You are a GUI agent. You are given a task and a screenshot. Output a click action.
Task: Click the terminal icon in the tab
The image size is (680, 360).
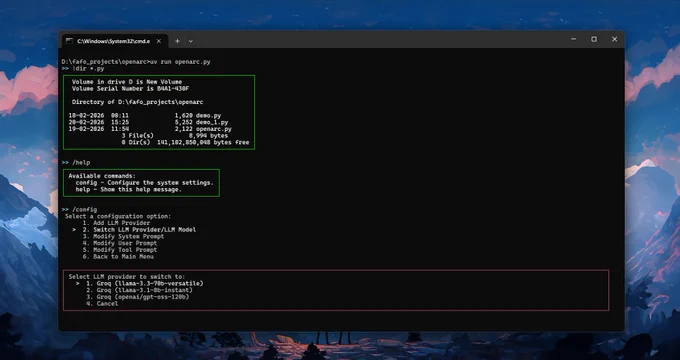[x=69, y=41]
